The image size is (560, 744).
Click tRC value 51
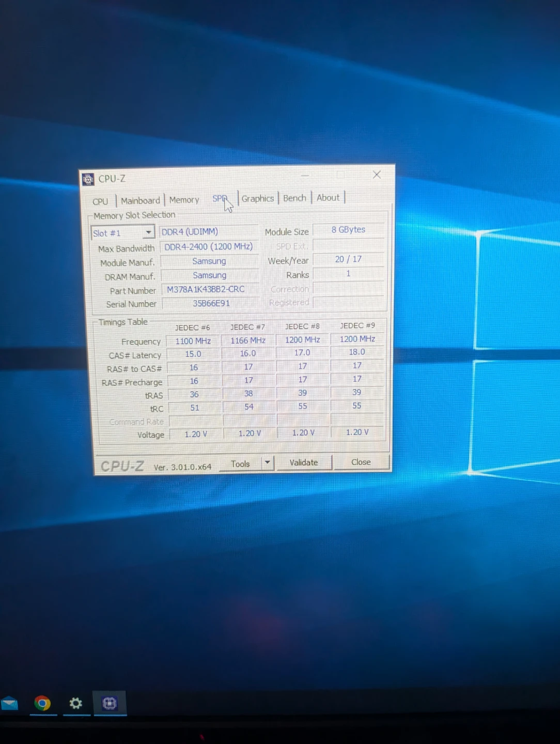coord(195,408)
